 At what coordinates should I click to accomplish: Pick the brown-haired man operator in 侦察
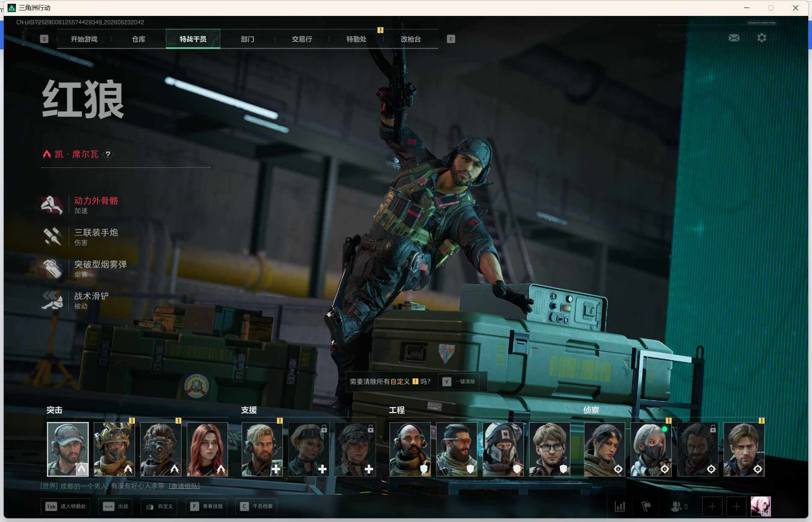point(744,449)
